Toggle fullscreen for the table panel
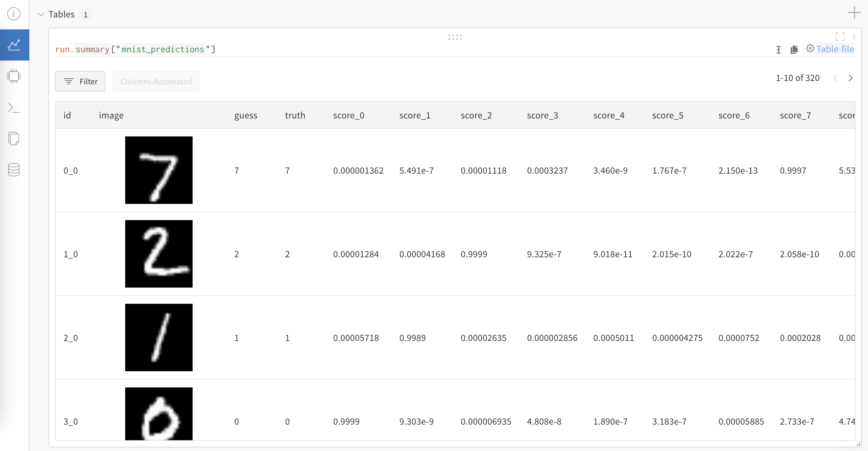This screenshot has height=451, width=868. 840,36
